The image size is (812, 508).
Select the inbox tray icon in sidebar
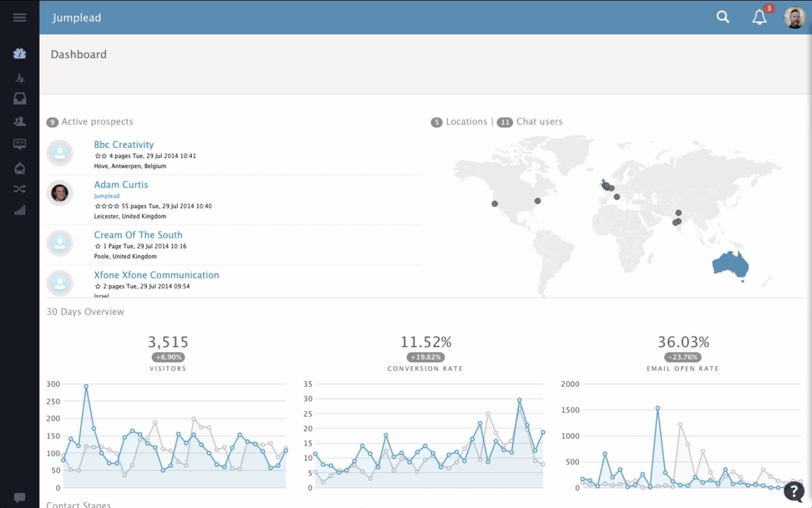click(20, 99)
